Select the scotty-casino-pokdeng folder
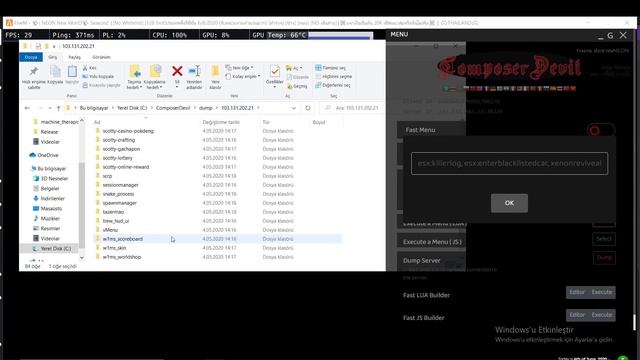 [x=128, y=131]
